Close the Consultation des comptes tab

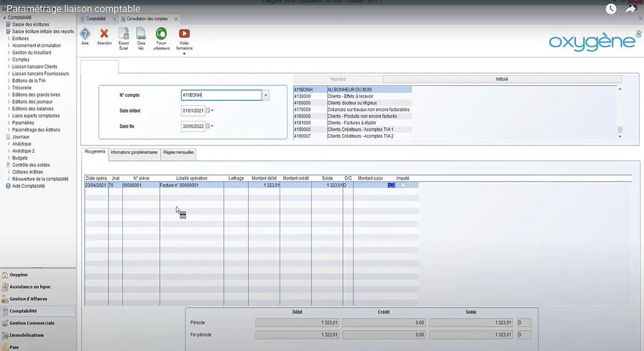pos(176,19)
